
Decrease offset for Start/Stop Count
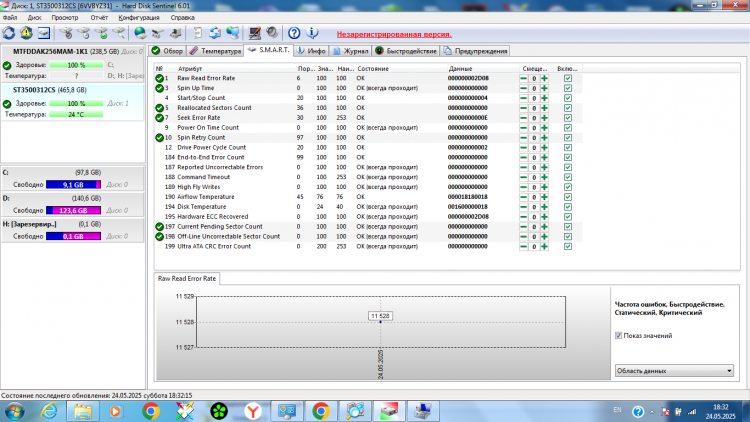tap(524, 98)
